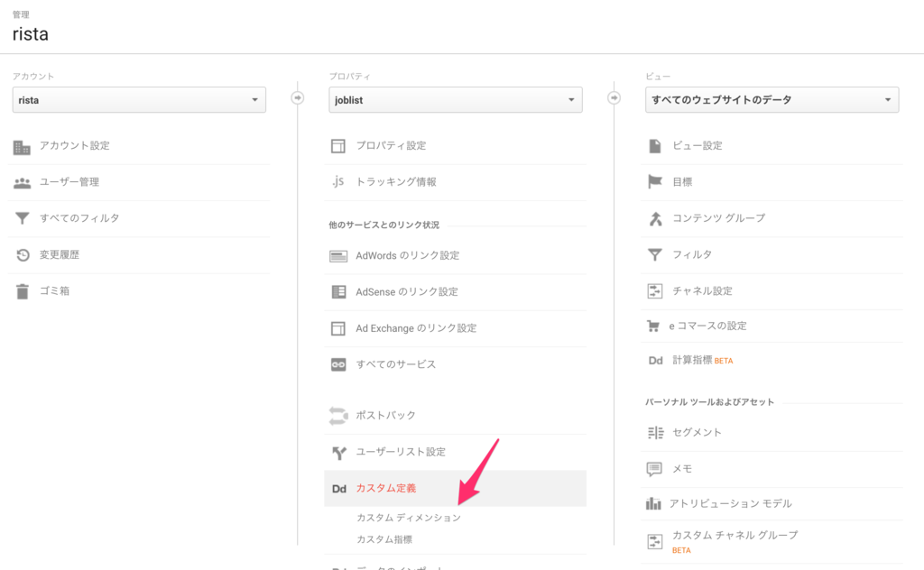Click the アトリビューション モデル chart icon
The height and width of the screenshot is (570, 924).
pos(653,503)
